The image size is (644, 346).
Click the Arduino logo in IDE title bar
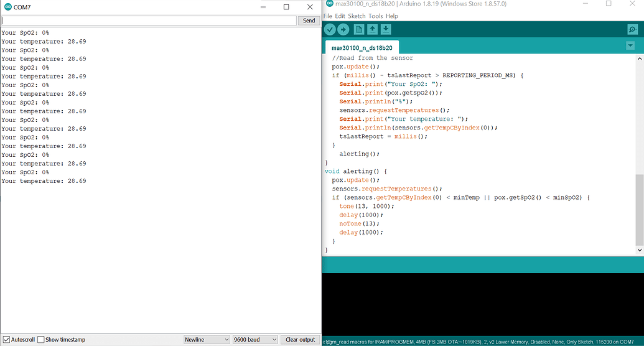pyautogui.click(x=329, y=3)
